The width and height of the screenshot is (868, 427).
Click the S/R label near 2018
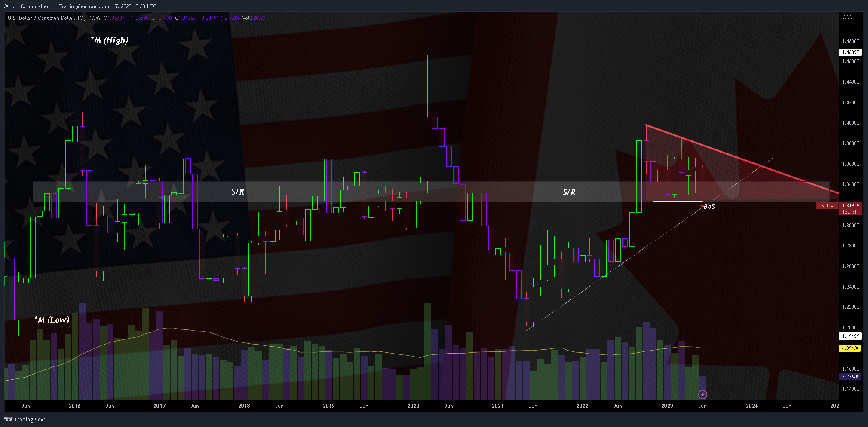click(238, 192)
